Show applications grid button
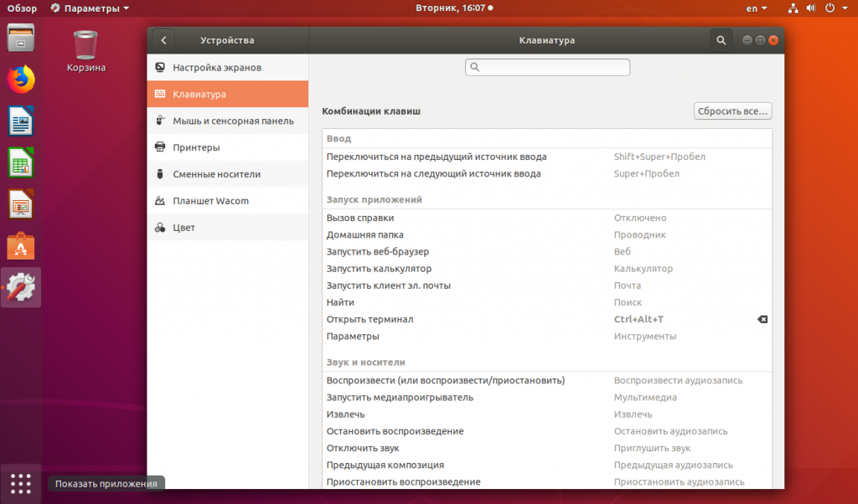Viewport: 858px width, 504px height. click(21, 484)
